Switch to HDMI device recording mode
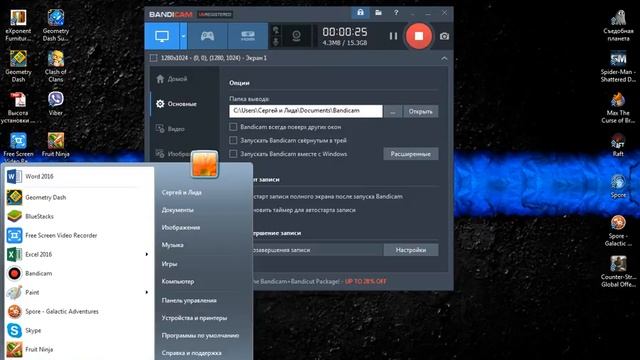This screenshot has height=360, width=640. pyautogui.click(x=248, y=36)
